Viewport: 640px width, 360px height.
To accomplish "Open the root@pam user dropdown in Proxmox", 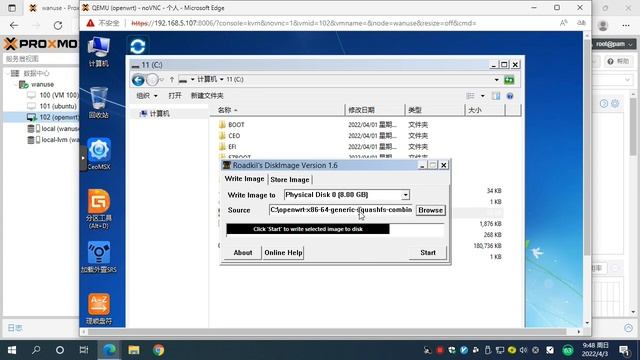I will 614,44.
